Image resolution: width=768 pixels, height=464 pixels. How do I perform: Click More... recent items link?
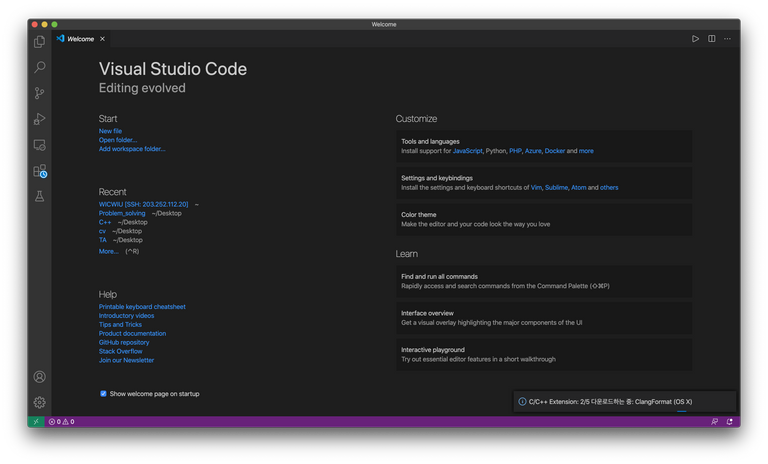click(x=108, y=251)
